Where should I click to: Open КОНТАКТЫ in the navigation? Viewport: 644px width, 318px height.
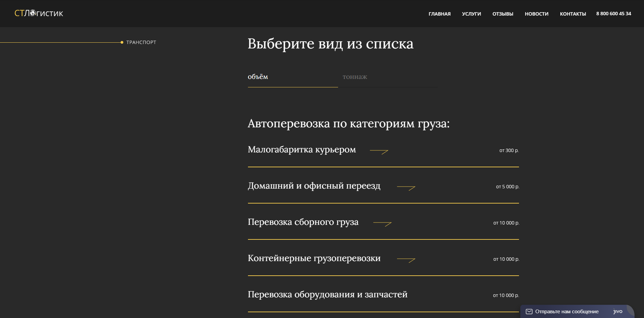tap(573, 14)
